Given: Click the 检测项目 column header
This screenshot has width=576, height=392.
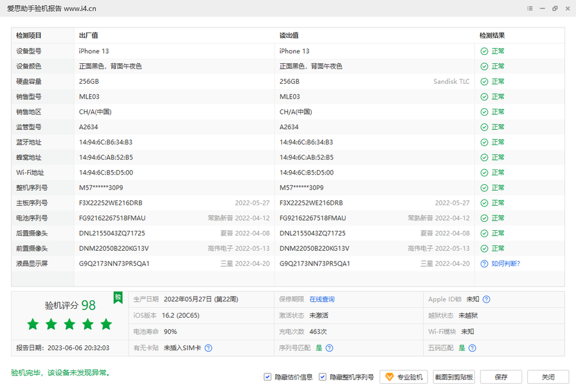Looking at the screenshot, I should [x=29, y=36].
